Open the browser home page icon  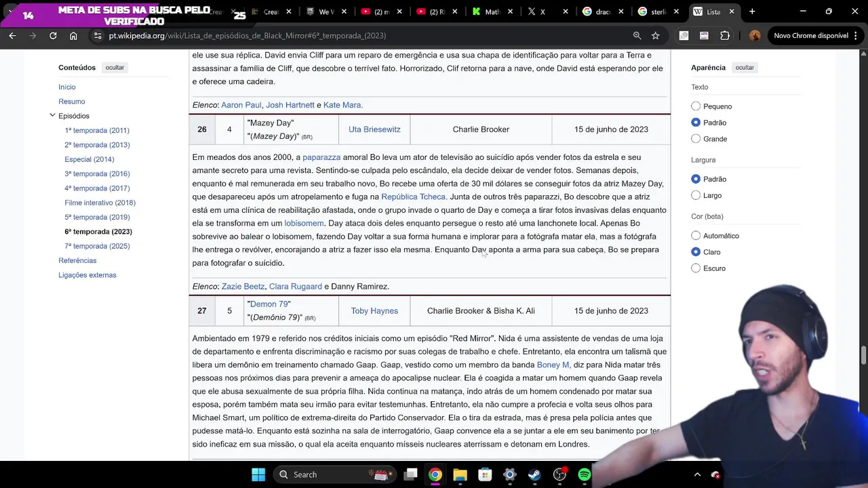point(73,35)
